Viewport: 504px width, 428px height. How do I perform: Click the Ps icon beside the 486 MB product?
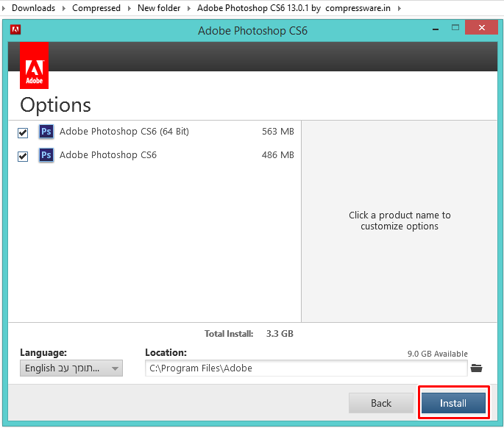(x=46, y=155)
